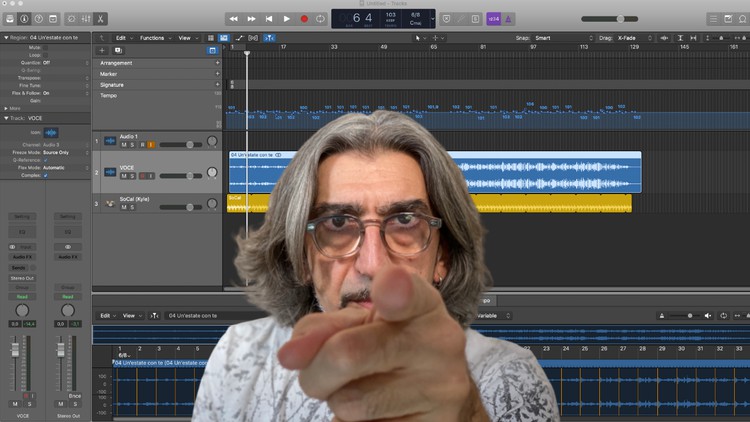Open the Loop Browser icon
Screen dimensions: 750x422
point(743,19)
